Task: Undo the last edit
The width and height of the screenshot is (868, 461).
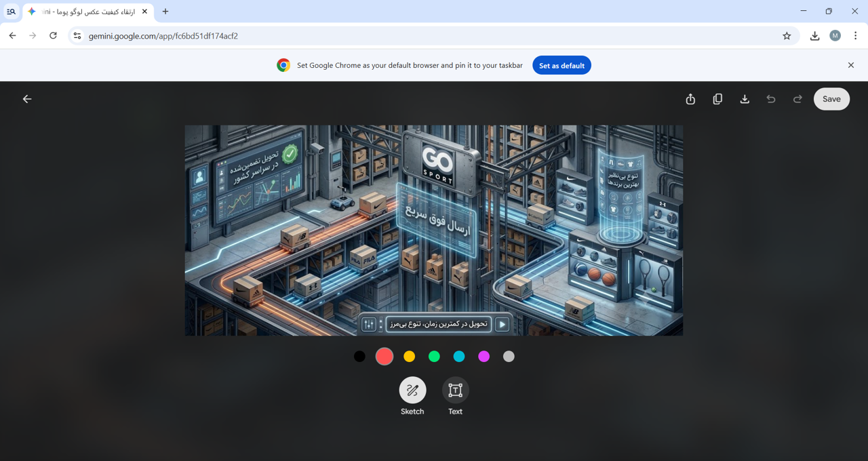Action: [771, 99]
